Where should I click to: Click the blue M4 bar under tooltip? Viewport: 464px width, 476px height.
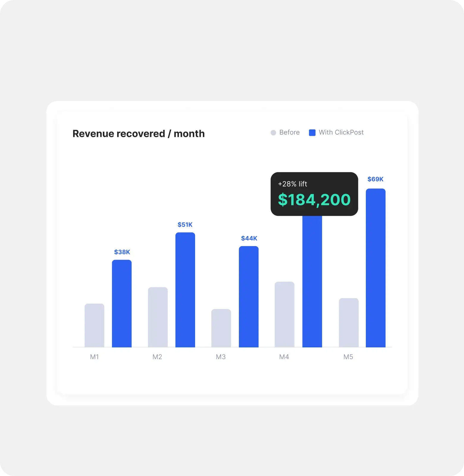point(312,282)
